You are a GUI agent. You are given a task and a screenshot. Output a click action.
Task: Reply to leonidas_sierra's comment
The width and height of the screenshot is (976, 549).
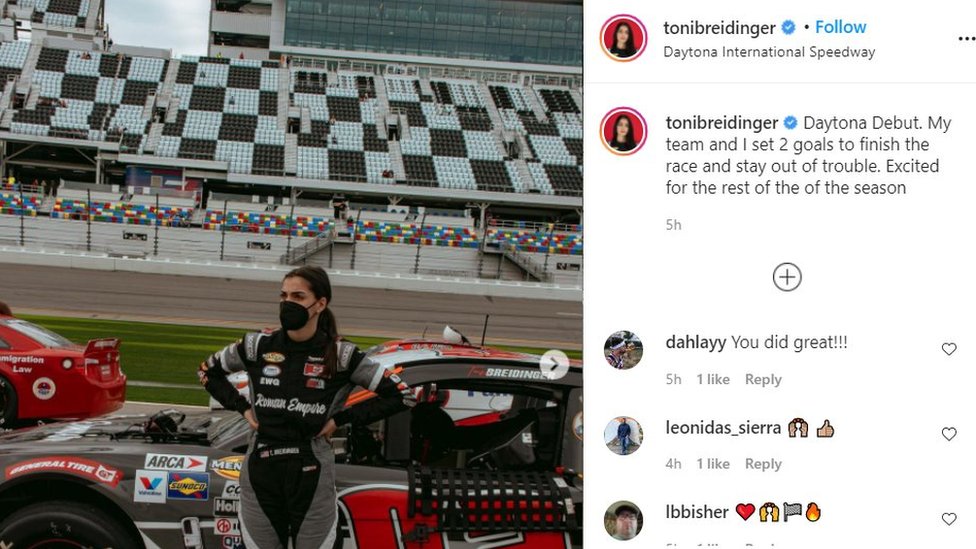(x=763, y=464)
